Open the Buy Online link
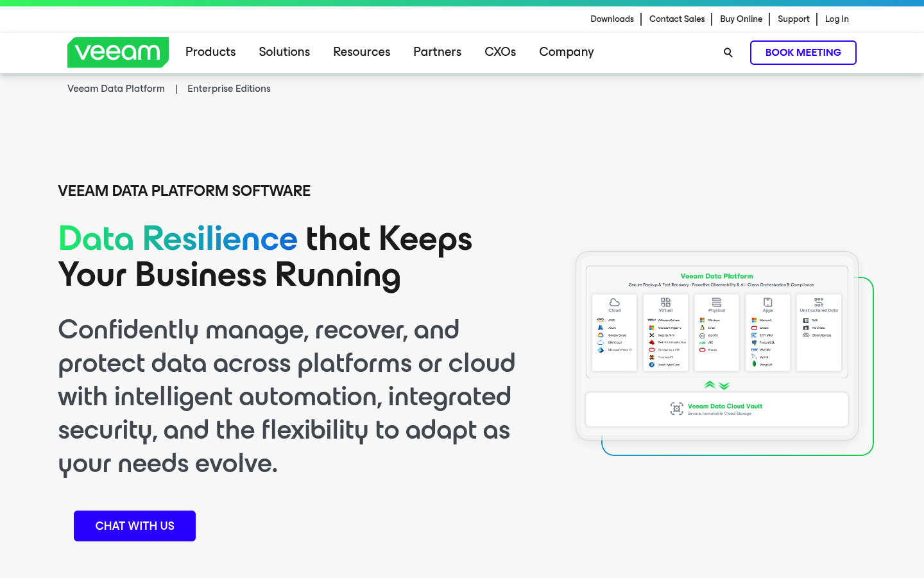 [x=741, y=19]
